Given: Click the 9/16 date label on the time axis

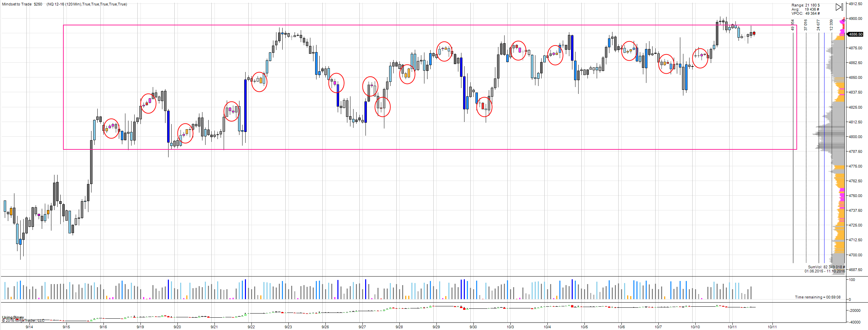Looking at the screenshot, I should (103, 327).
